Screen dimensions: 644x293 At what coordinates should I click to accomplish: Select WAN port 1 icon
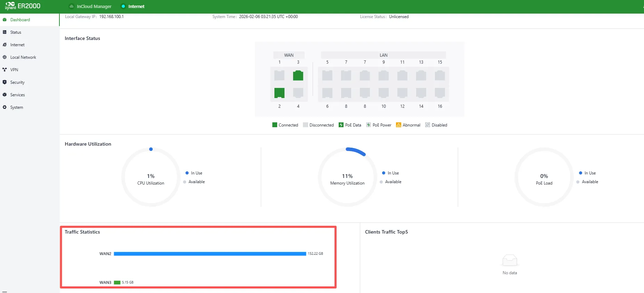point(279,75)
